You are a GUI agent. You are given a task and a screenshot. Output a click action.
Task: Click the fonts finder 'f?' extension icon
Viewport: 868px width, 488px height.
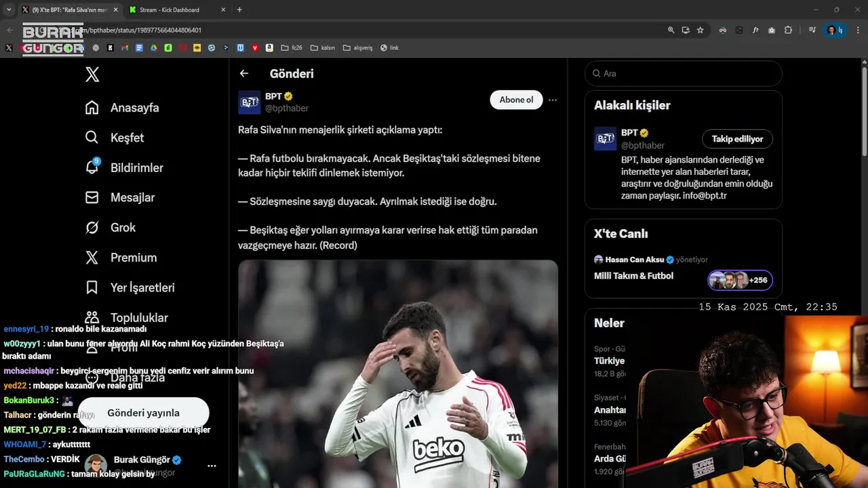coord(755,30)
